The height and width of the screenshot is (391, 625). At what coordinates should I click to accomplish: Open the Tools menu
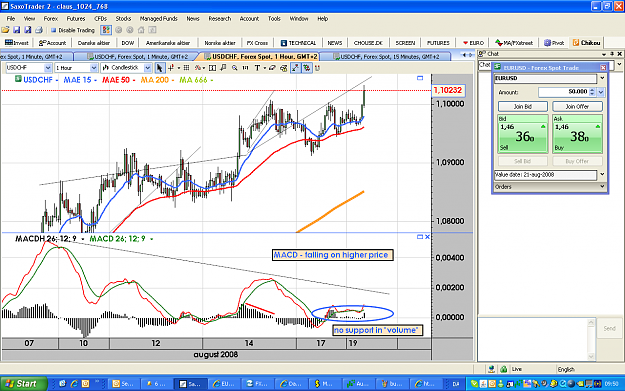coord(274,18)
